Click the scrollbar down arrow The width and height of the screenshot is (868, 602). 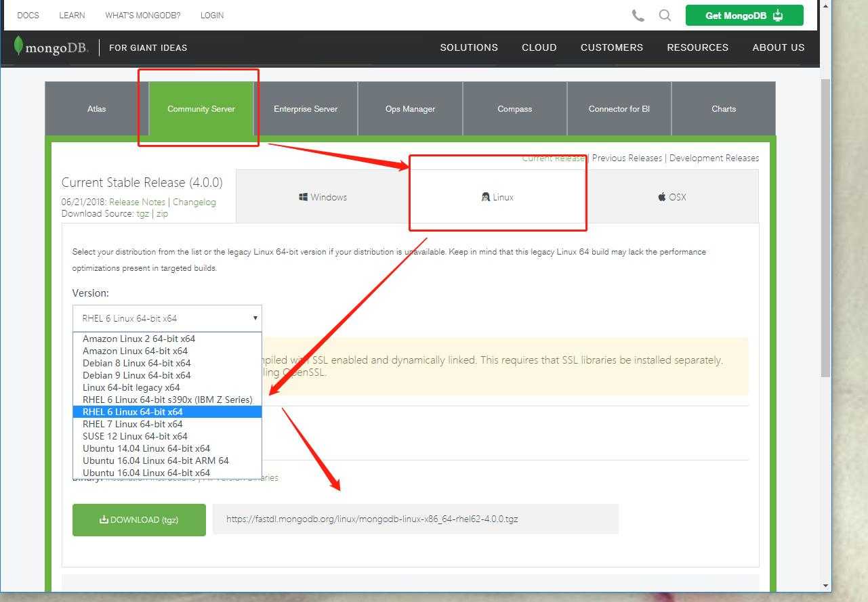click(825, 586)
